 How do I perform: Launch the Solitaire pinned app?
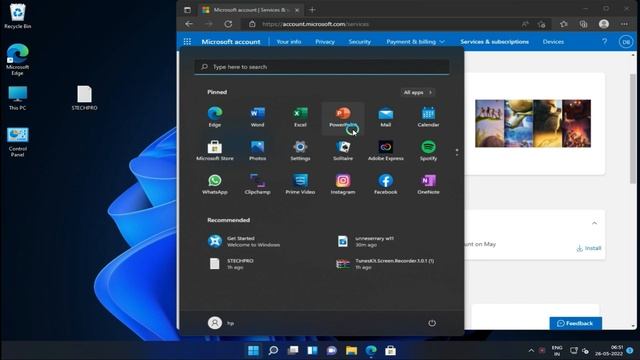pos(343,151)
